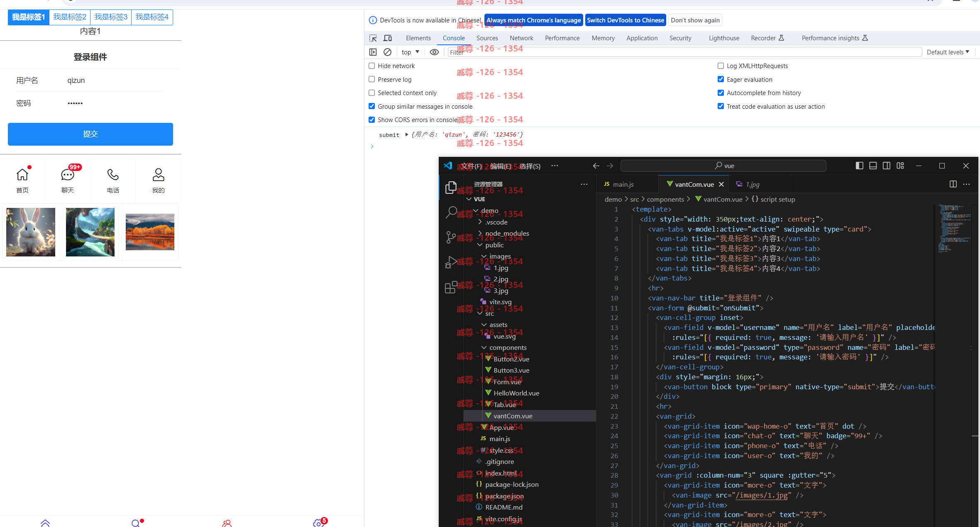
Task: Enable Log XMLHttpRequests checkbox
Action: pyautogui.click(x=721, y=66)
